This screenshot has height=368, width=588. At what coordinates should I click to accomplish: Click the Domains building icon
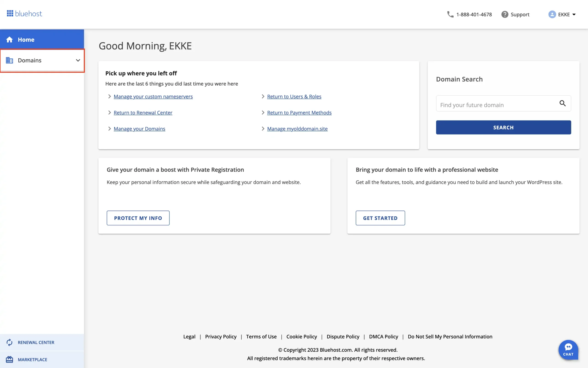click(x=9, y=60)
